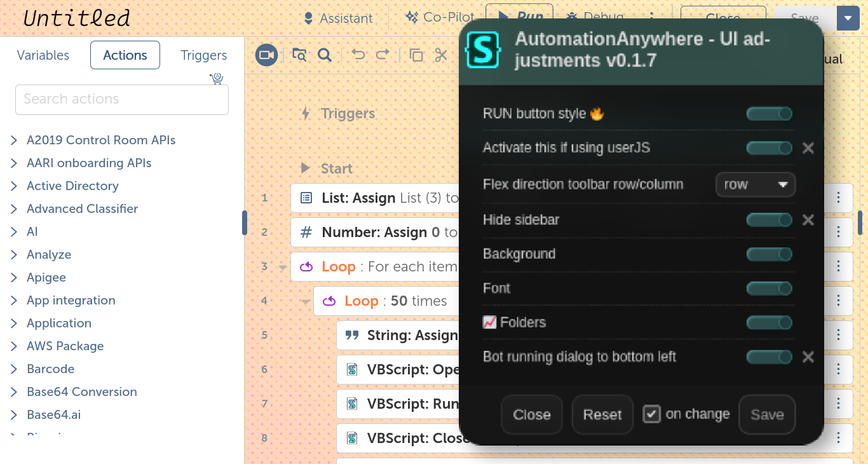Open the Assistant panel
Image resolution: width=868 pixels, height=464 pixels.
[338, 18]
